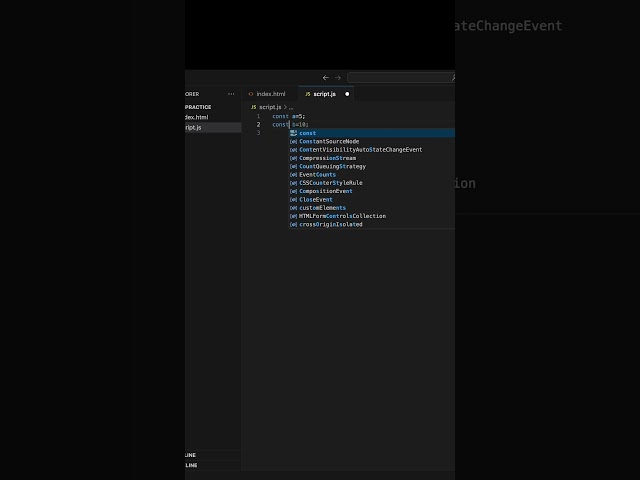
Task: Expand the upper LINE panel in sidebar
Action: 213,455
